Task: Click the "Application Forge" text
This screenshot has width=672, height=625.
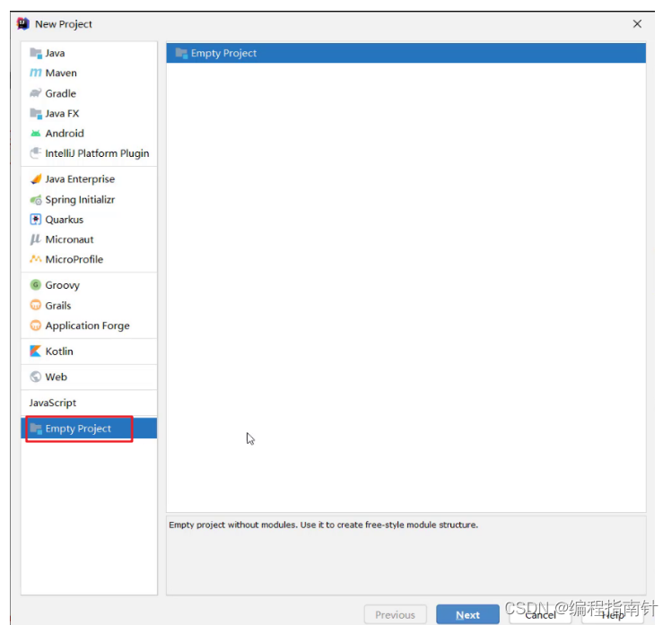Action: (x=87, y=326)
